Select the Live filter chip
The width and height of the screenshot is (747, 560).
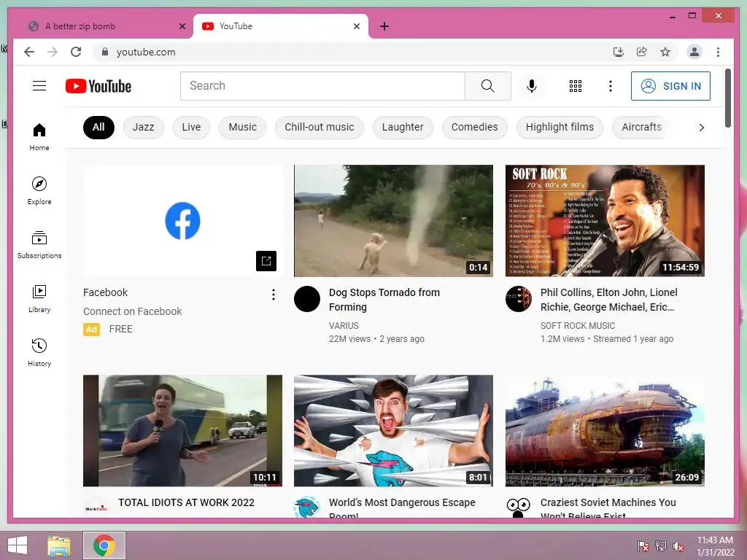[191, 127]
